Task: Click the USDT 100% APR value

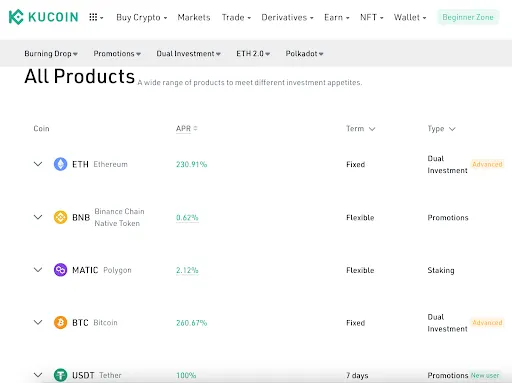Action: coord(186,376)
